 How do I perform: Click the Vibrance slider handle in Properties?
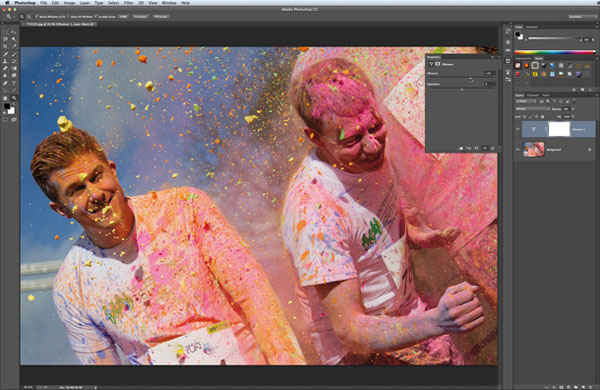[x=471, y=80]
